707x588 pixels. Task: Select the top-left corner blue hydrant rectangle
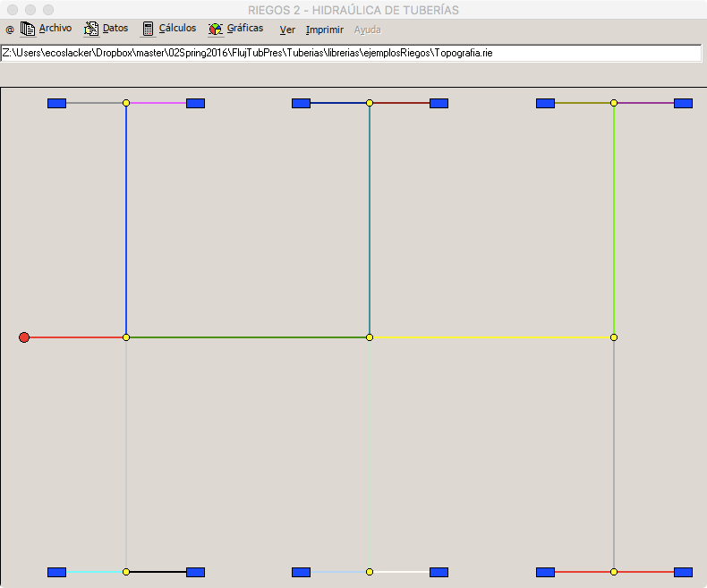click(x=56, y=104)
